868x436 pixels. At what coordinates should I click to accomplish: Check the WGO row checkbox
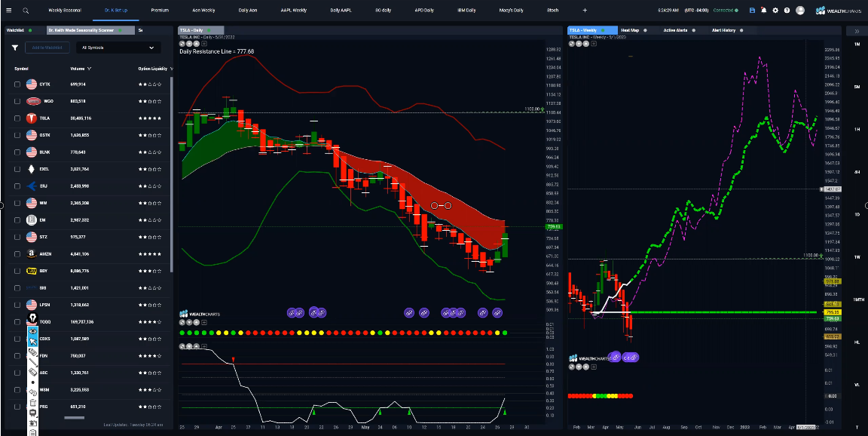click(17, 101)
